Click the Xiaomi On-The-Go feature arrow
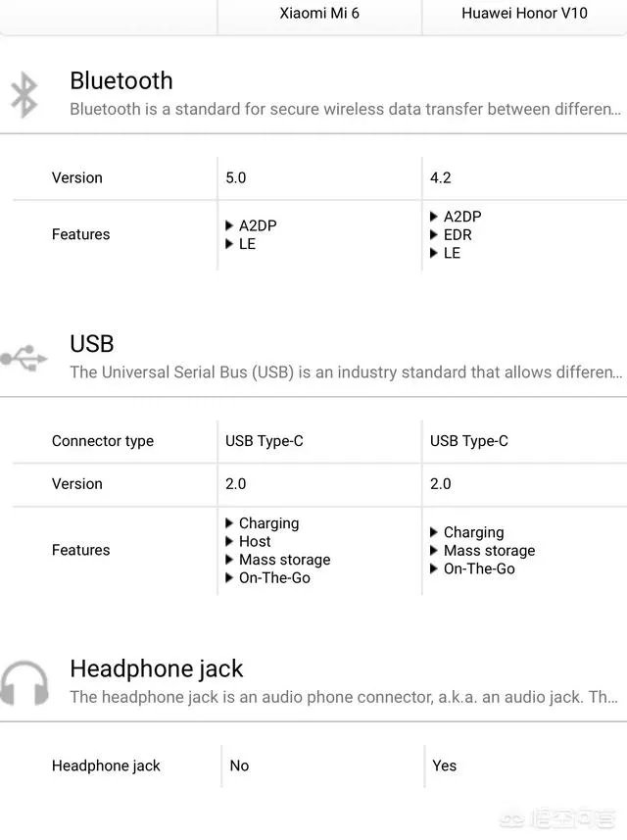Viewport: 627px width, 840px height. click(x=230, y=578)
